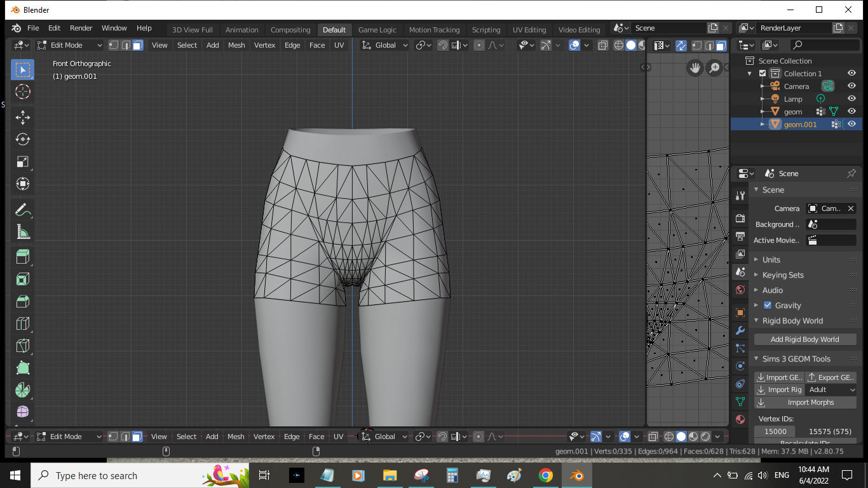
Task: Enable vertex select mode in top header
Action: tap(114, 45)
